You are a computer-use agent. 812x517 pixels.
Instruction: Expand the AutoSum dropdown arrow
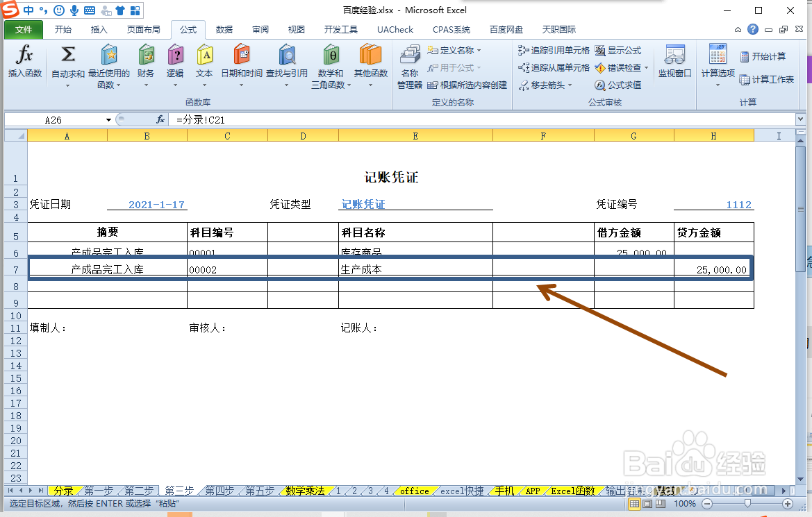(x=68, y=85)
